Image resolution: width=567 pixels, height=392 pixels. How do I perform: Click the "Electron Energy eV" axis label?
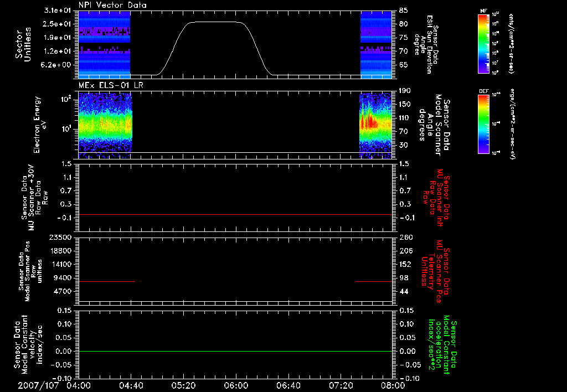click(40, 125)
